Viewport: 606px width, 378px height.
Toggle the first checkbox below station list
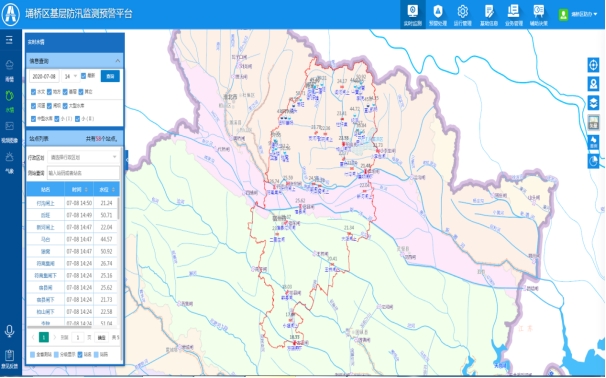point(32,354)
